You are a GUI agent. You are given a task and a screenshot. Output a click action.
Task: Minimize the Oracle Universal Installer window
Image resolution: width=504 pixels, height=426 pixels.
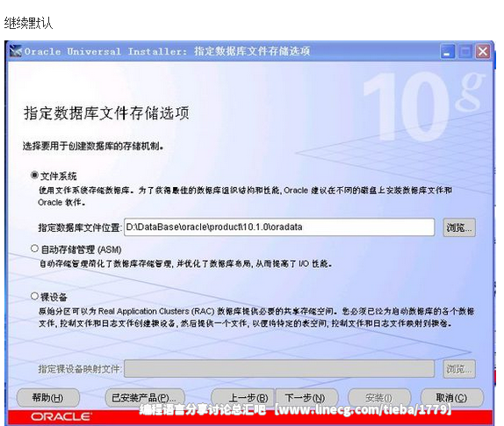448,52
